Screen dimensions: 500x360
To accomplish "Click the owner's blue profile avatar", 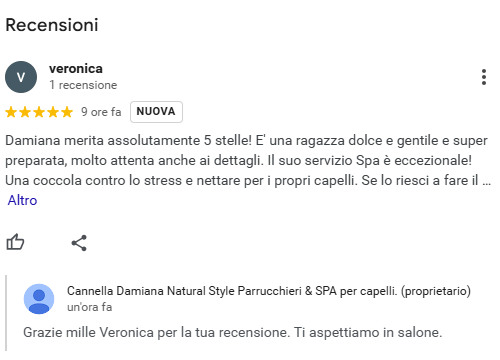I will 39,299.
